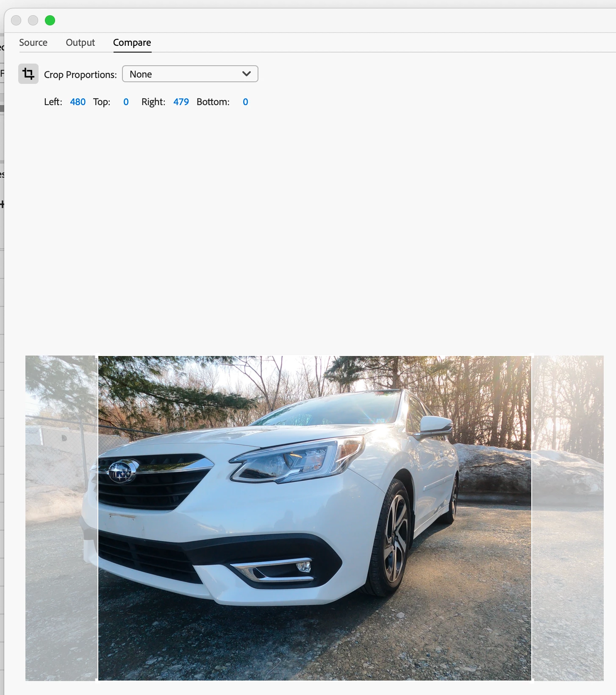Click the Left: label

pos(53,102)
